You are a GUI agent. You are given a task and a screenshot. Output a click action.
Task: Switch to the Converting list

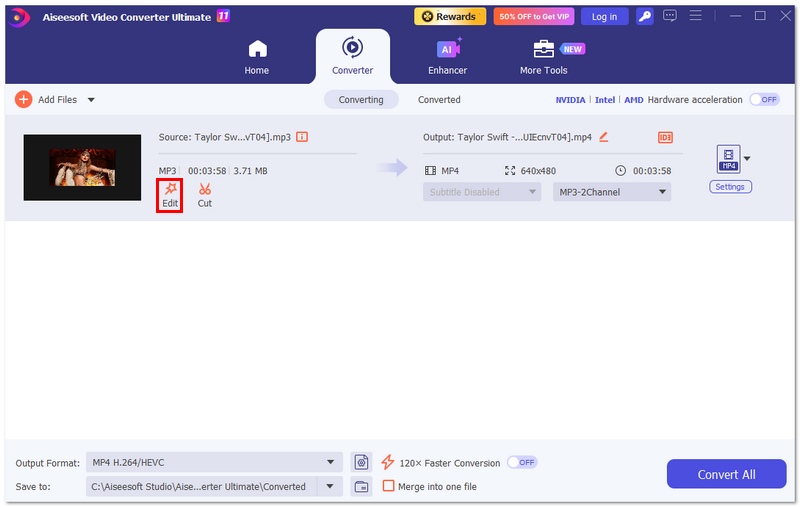361,99
